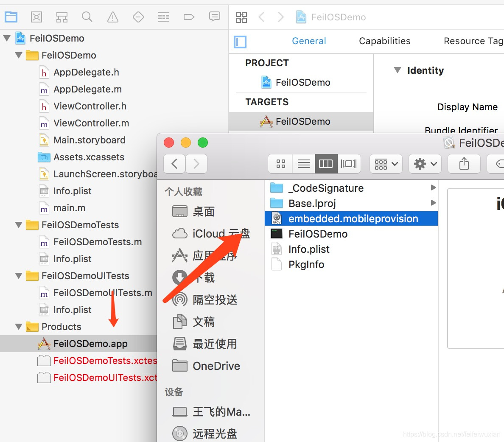
Task: Open the Symbol navigator hierarchy icon
Action: pos(62,17)
